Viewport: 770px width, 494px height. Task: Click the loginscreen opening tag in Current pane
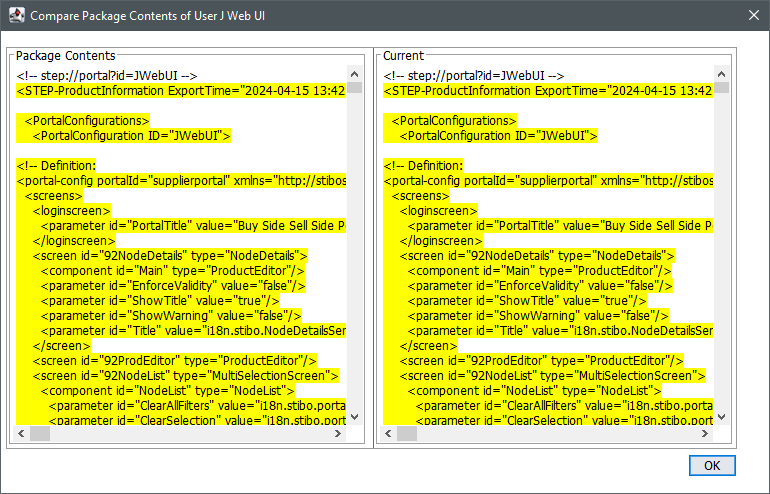coord(438,211)
